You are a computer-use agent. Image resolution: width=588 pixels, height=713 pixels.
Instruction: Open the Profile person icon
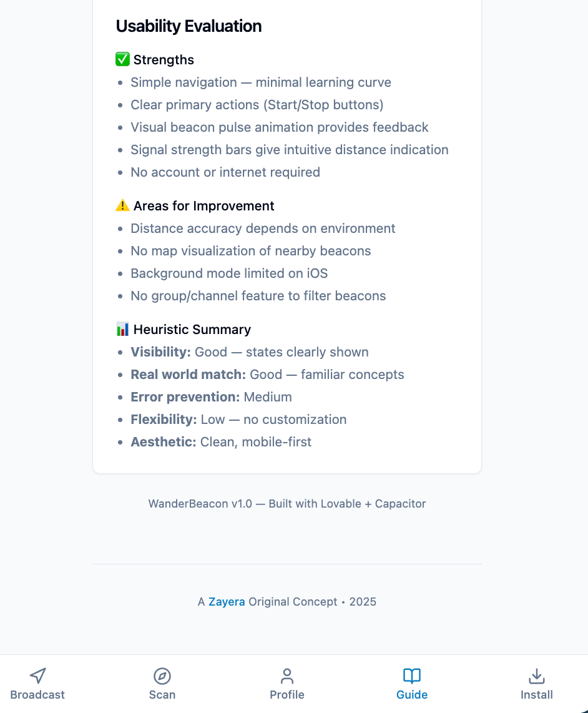(287, 676)
